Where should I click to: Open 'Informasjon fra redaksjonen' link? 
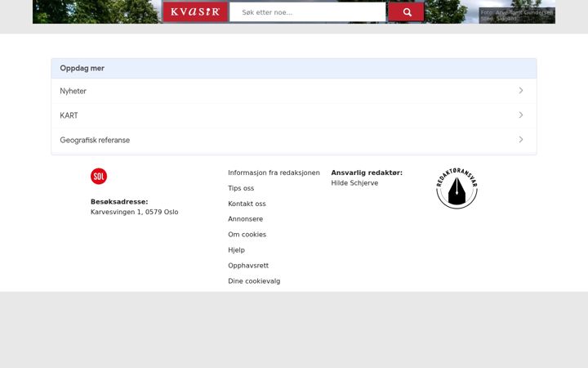pyautogui.click(x=274, y=173)
